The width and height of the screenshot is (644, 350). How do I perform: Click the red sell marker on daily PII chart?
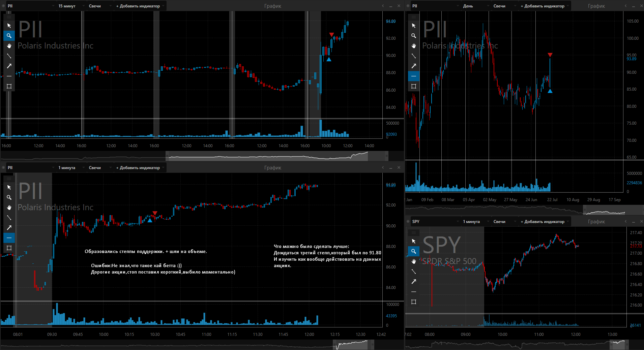[x=550, y=55]
